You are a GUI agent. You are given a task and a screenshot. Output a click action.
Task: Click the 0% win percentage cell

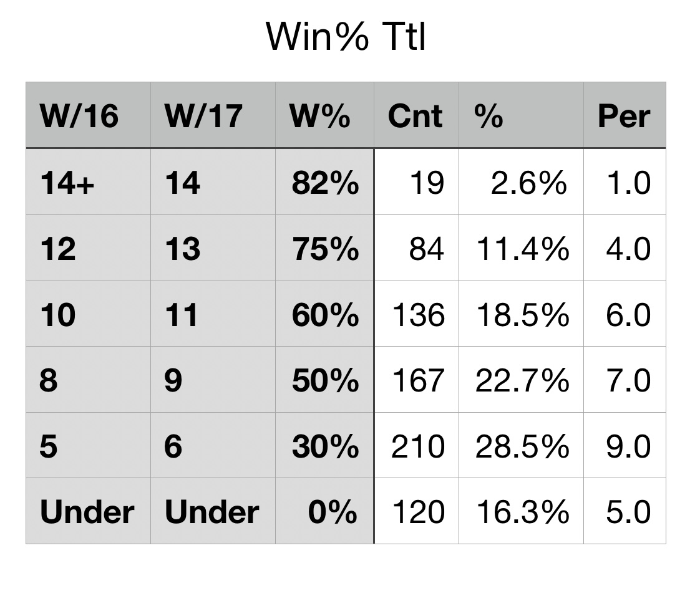333,512
